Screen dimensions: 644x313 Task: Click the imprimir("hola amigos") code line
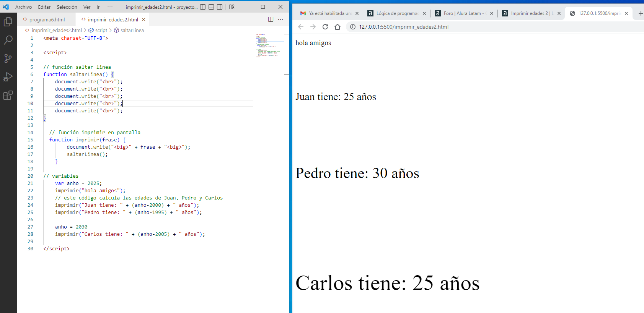coord(90,190)
